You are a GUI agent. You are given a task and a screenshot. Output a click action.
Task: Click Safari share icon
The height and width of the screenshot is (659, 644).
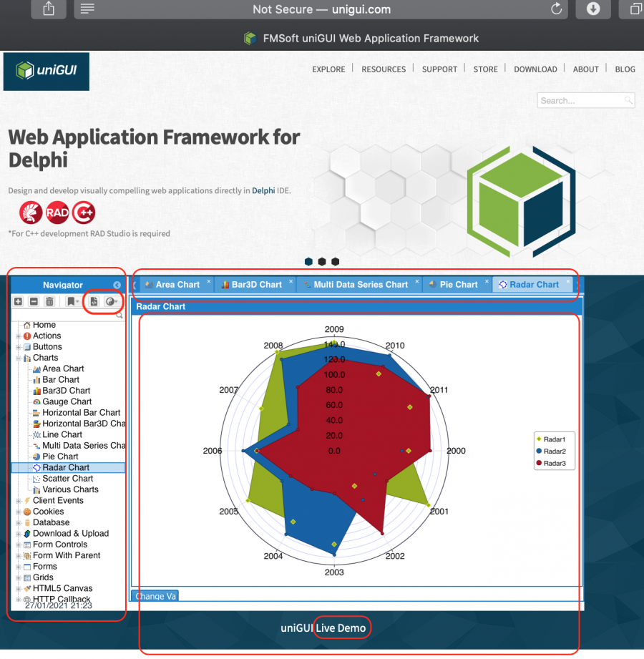pyautogui.click(x=49, y=9)
